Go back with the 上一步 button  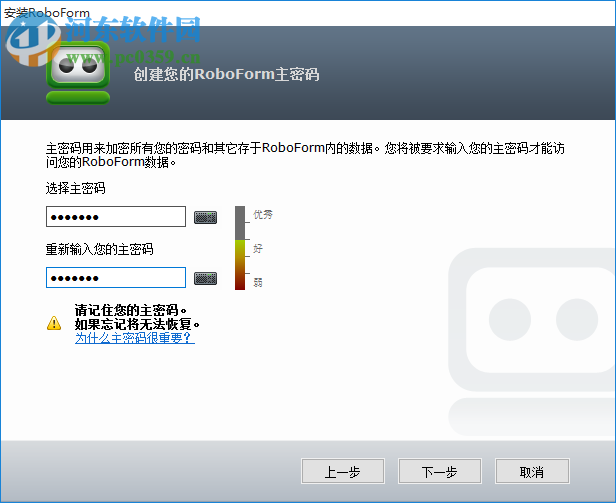coord(343,471)
